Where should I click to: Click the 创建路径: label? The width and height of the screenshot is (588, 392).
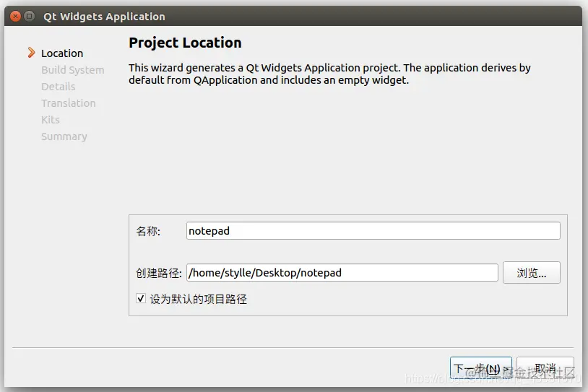(x=159, y=273)
